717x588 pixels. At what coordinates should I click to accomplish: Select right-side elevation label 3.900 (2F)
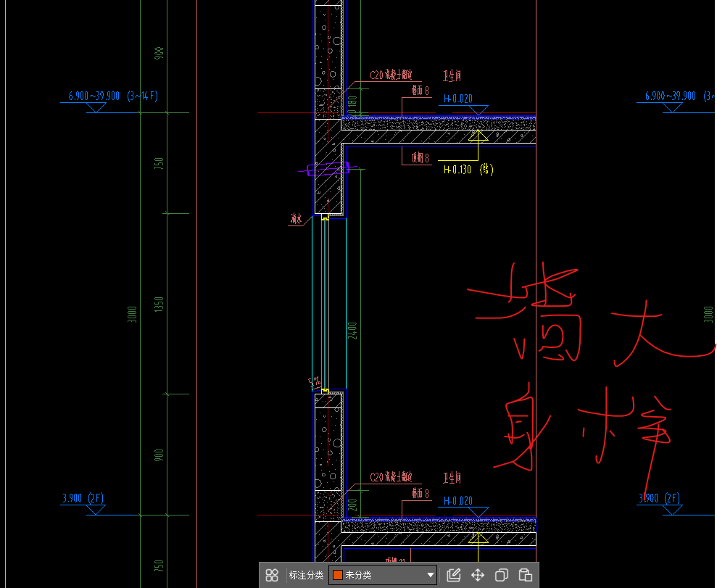point(659,498)
